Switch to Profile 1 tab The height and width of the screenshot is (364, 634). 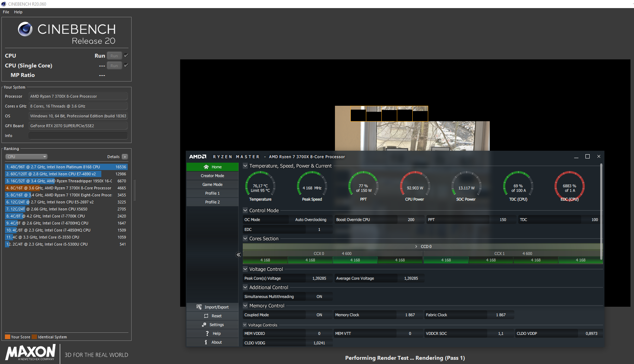click(213, 193)
